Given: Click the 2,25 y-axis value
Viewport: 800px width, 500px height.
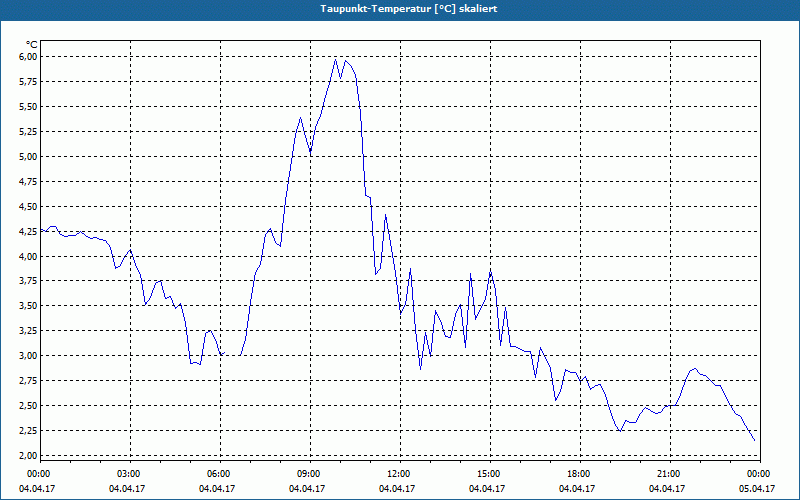Looking at the screenshot, I should [29, 431].
